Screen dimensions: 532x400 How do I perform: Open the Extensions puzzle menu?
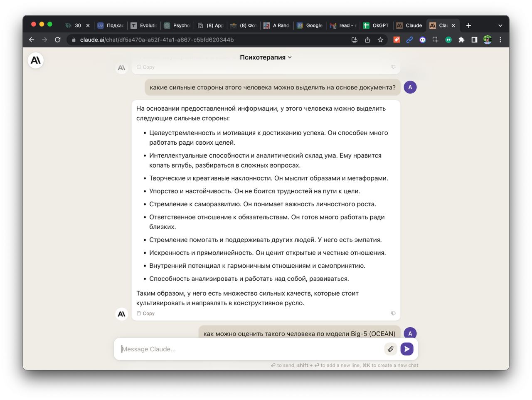click(x=461, y=40)
